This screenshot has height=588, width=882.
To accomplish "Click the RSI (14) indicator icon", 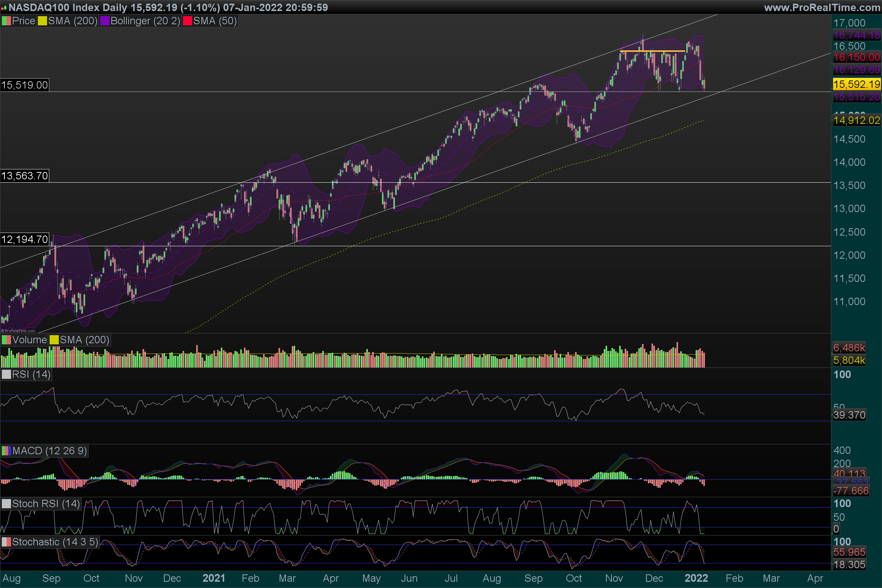I will 6,374.
